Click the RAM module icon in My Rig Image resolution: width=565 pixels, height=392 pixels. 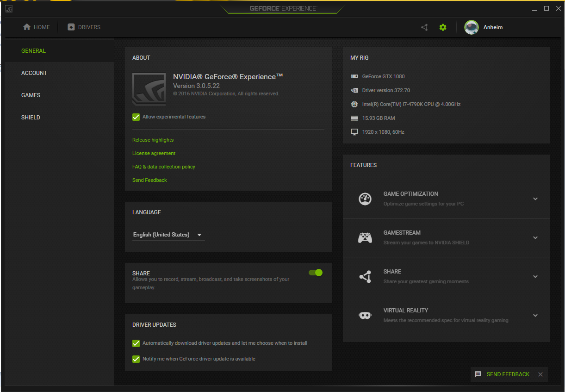click(354, 118)
